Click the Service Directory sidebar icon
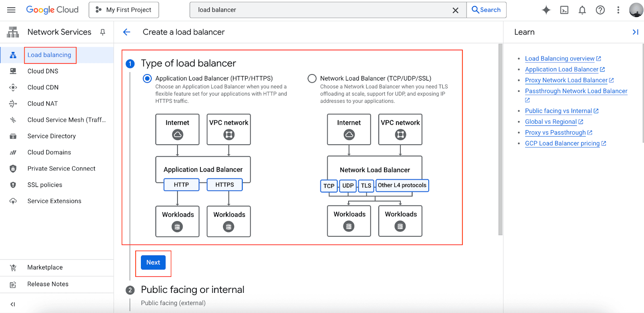 pos(13,136)
